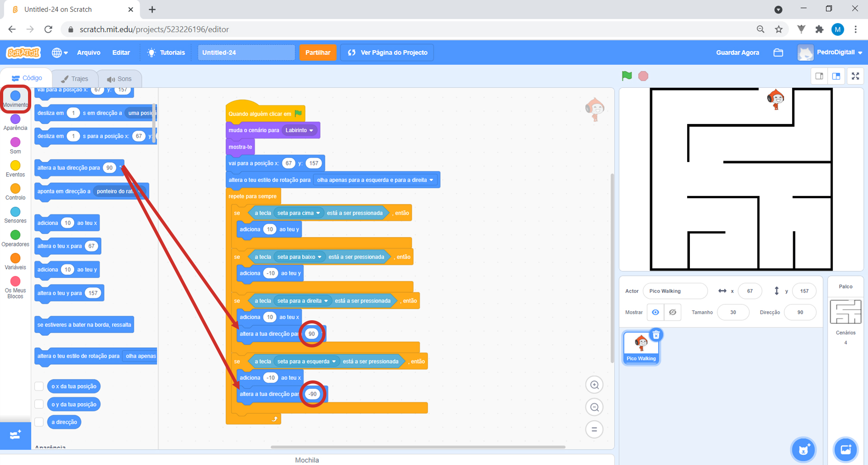Click workspace zoom out button

click(x=594, y=407)
